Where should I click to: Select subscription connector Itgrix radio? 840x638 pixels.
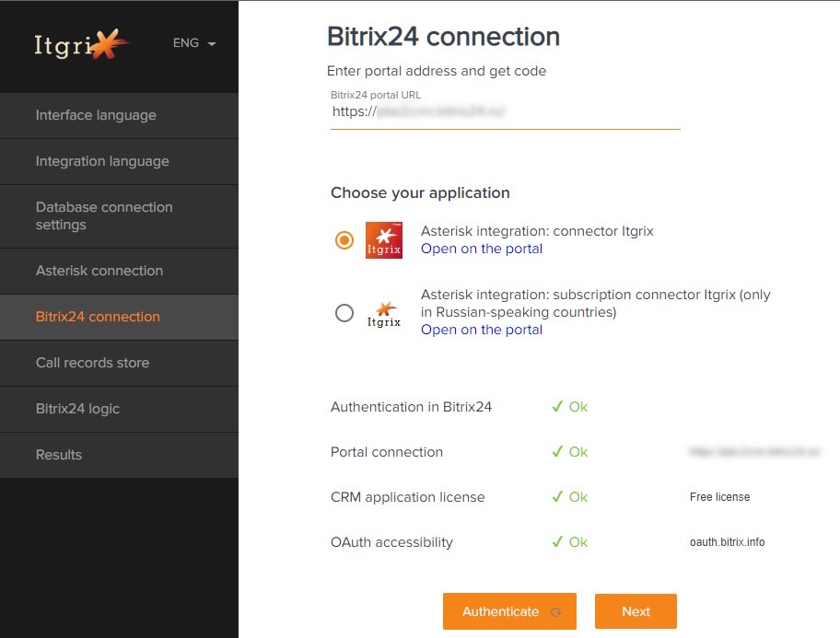pyautogui.click(x=344, y=313)
